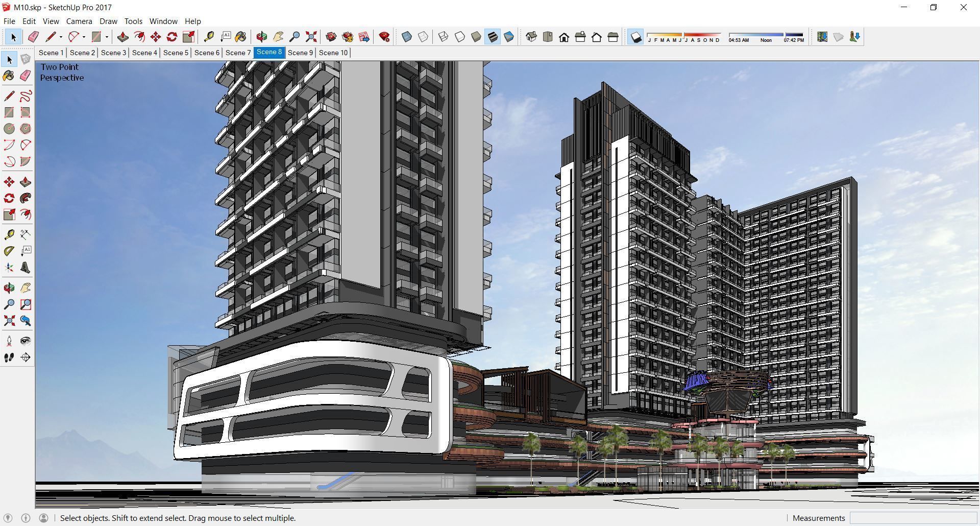Select Look Around eye tool
The width and height of the screenshot is (980, 526).
tap(26, 341)
